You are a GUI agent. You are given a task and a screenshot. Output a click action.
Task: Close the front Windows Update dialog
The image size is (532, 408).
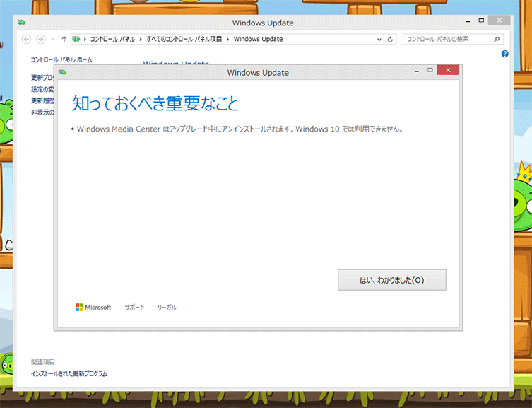point(448,70)
